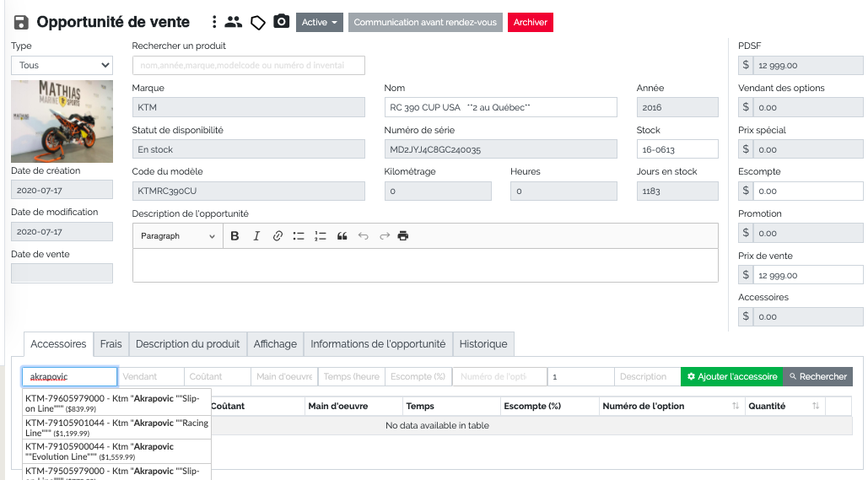Viewport: 868px width, 480px height.
Task: Click the Main d'oeuvre table column header
Action: tap(353, 406)
